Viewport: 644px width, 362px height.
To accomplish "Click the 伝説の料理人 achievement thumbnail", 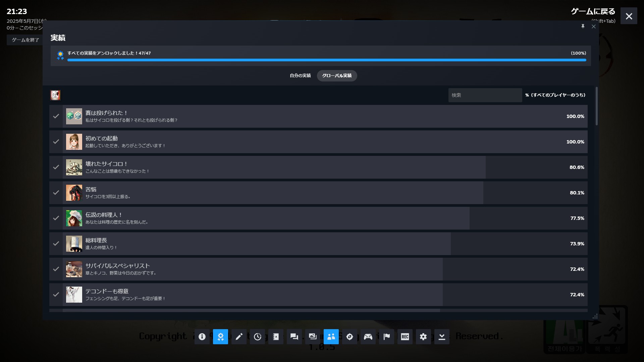I will pos(74,218).
